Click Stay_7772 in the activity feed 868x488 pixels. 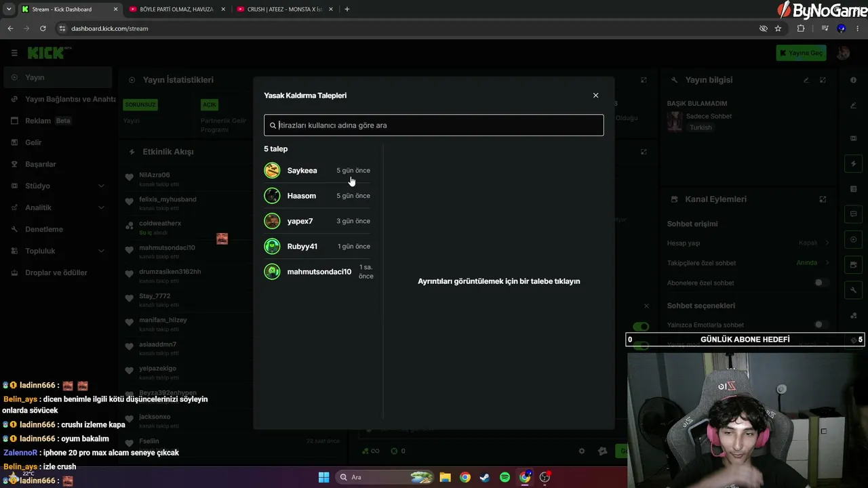(155, 296)
